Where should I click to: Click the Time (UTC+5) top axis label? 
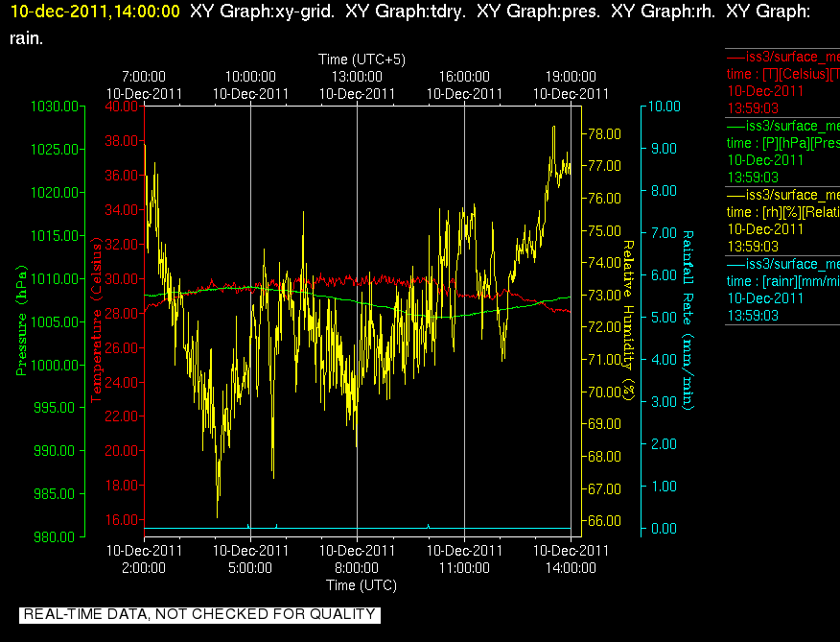tap(362, 59)
